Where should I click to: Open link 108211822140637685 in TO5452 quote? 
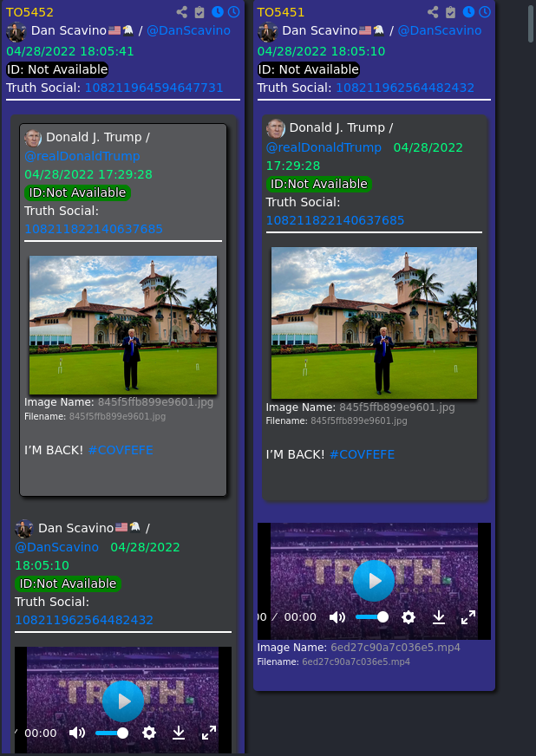click(94, 229)
